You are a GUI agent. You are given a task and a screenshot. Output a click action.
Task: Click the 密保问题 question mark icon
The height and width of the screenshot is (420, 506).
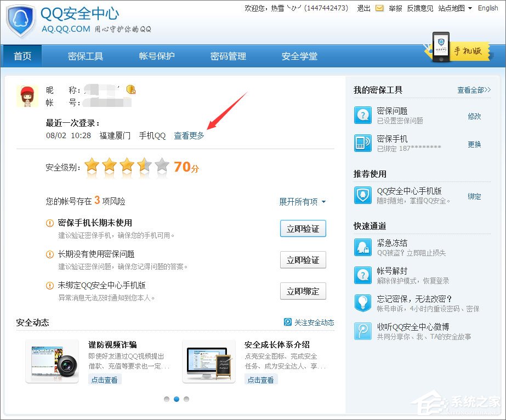tap(363, 116)
